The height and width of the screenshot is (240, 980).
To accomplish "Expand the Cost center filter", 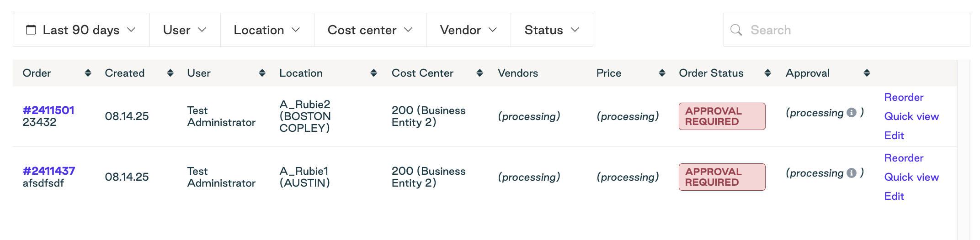I will (x=370, y=30).
